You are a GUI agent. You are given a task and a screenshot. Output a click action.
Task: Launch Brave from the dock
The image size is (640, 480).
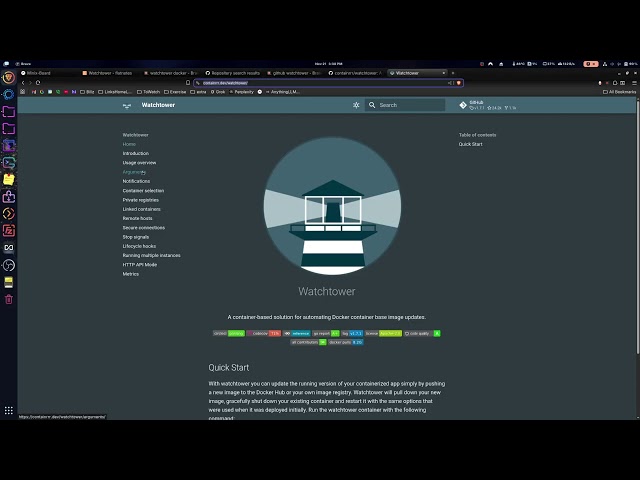[9, 78]
